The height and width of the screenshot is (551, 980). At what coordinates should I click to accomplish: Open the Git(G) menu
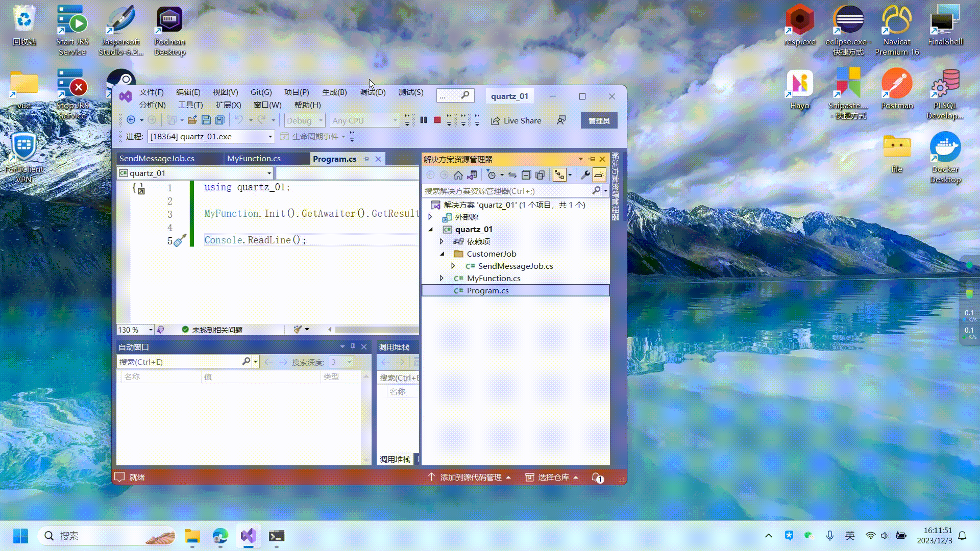[x=261, y=92]
